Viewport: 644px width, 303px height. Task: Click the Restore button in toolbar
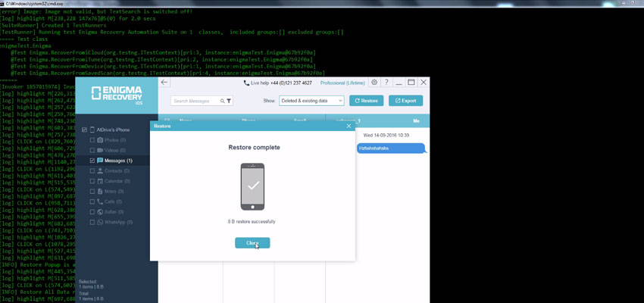(367, 101)
